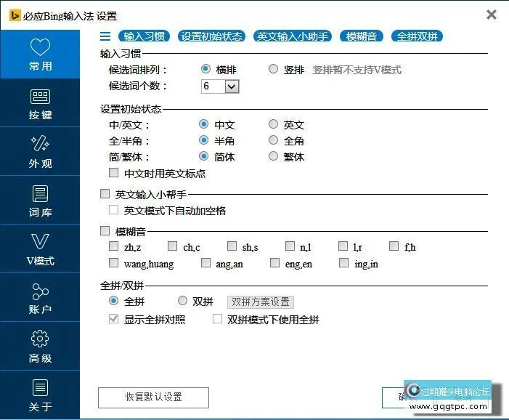
Task: Jump to the 模糊音 tab at top
Action: click(x=361, y=36)
